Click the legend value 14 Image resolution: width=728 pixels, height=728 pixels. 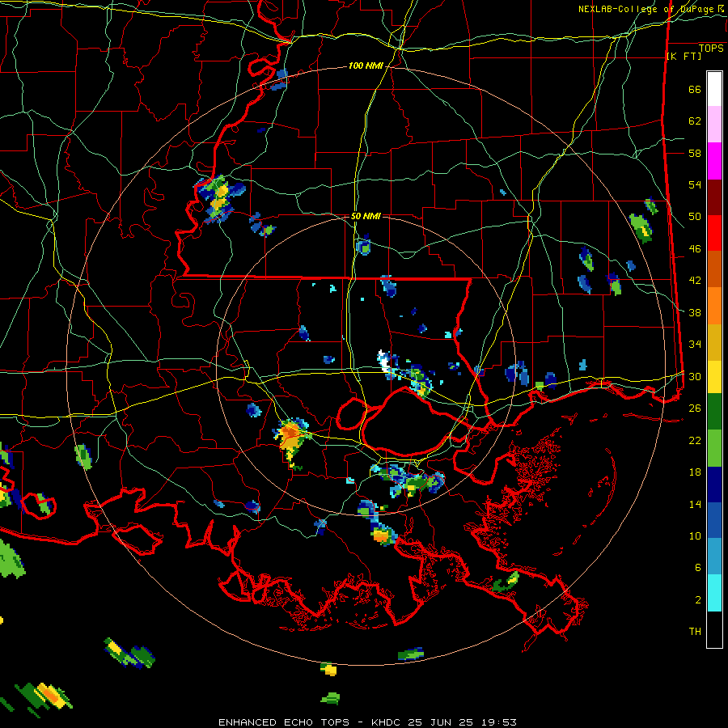tap(695, 504)
